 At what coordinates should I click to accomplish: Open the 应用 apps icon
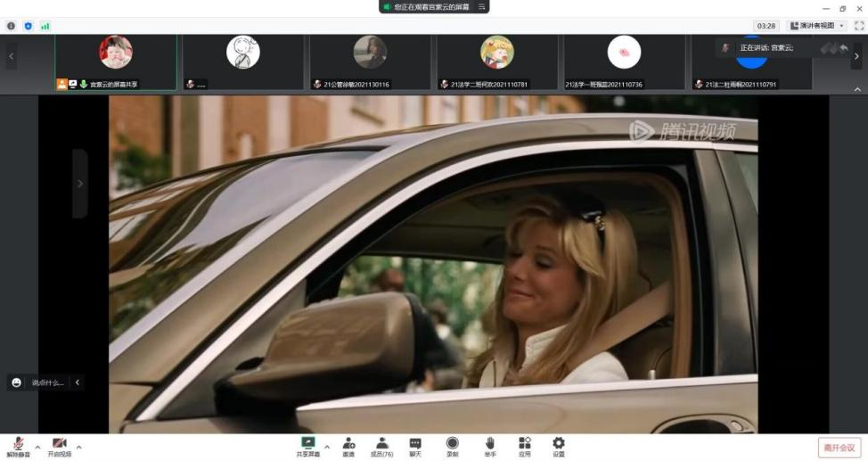(524, 446)
